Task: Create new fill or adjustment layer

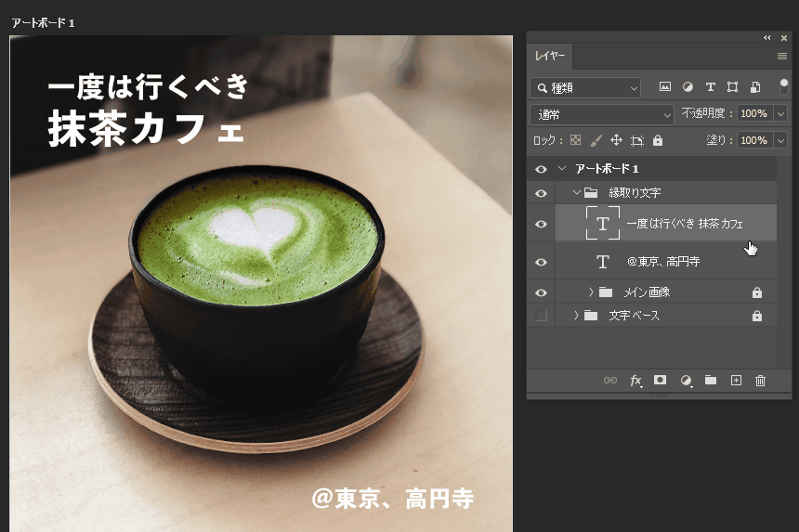Action: pos(686,381)
